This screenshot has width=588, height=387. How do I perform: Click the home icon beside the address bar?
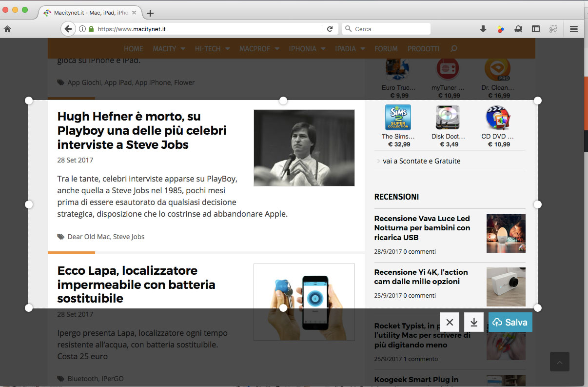(x=7, y=29)
